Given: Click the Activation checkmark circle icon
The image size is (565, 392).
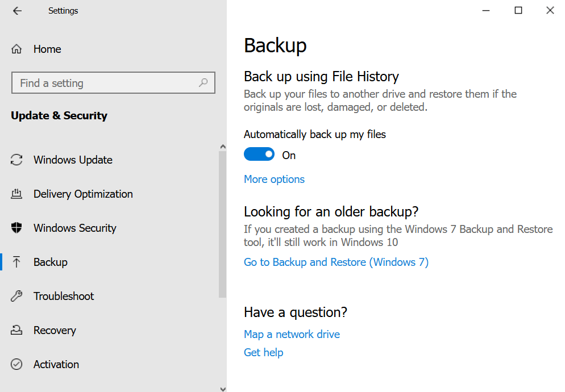Looking at the screenshot, I should [x=17, y=365].
